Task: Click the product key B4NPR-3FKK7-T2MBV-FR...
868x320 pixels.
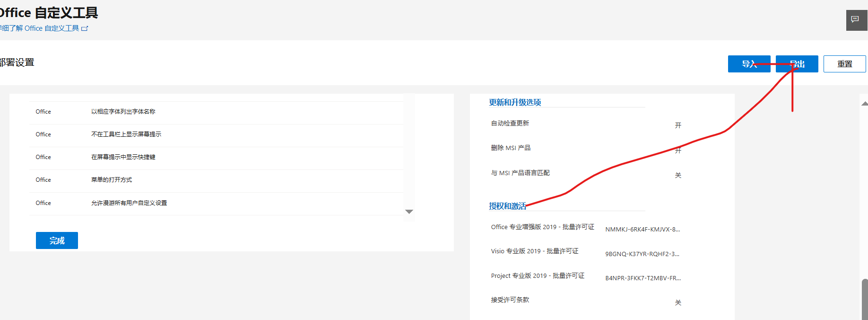Action: [x=643, y=278]
